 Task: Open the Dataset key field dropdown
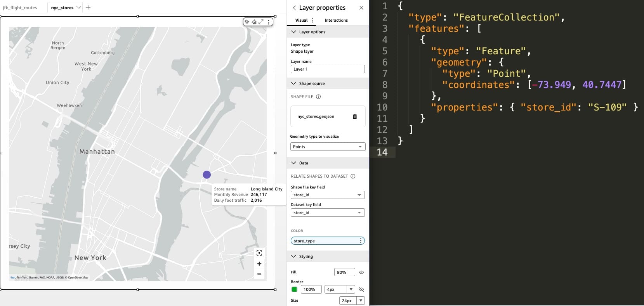tap(328, 213)
